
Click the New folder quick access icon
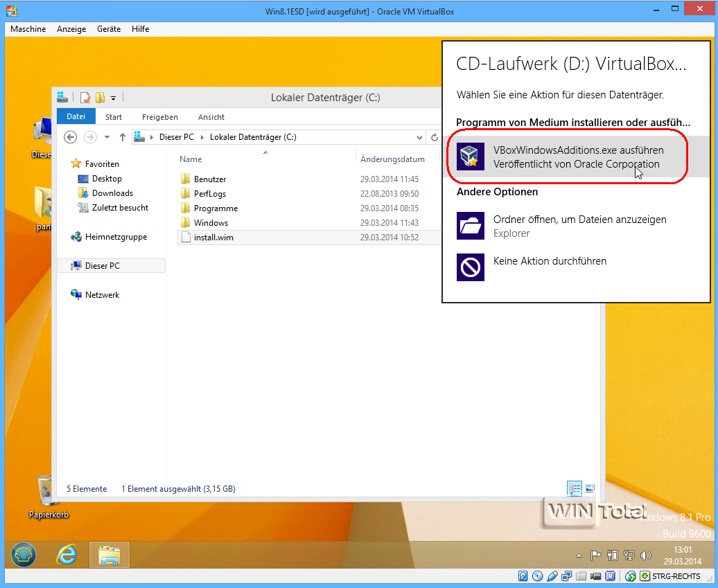(100, 98)
